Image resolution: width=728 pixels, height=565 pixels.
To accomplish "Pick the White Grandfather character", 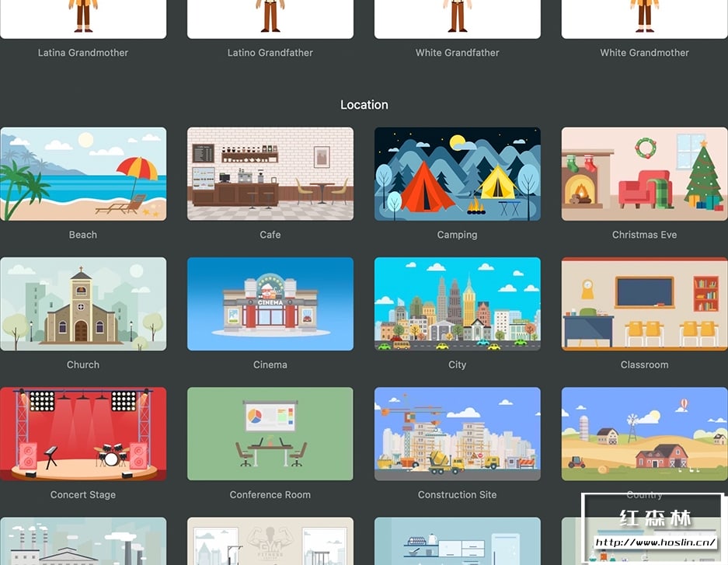I will pos(458,19).
